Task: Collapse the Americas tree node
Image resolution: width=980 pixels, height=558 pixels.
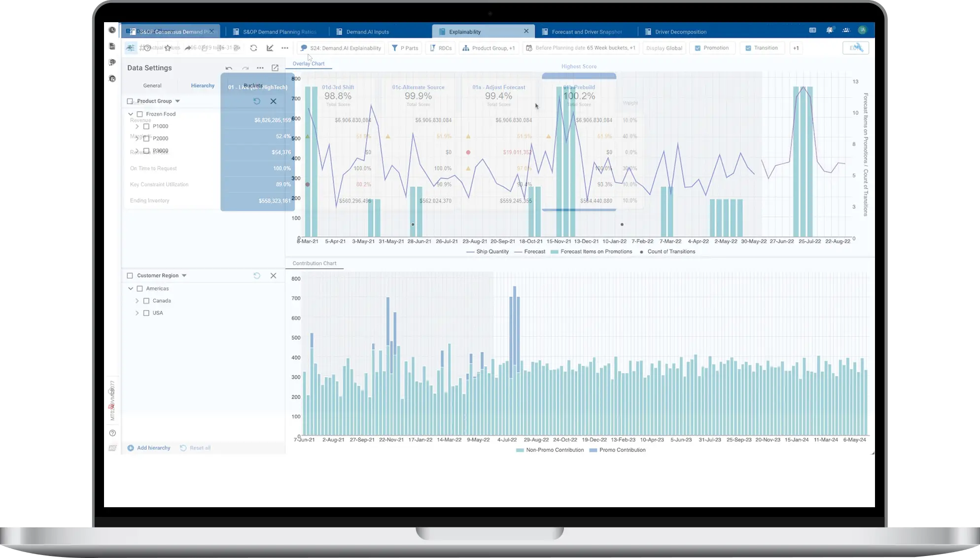Action: click(x=131, y=288)
